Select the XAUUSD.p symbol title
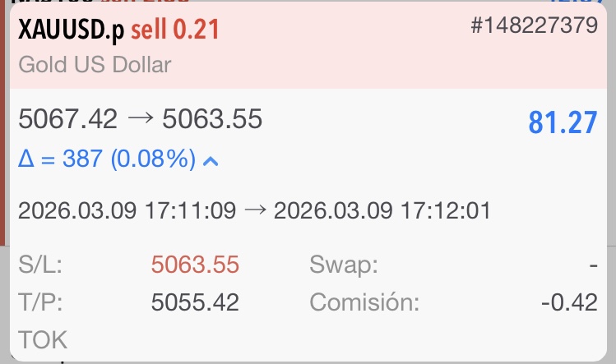 tap(72, 30)
